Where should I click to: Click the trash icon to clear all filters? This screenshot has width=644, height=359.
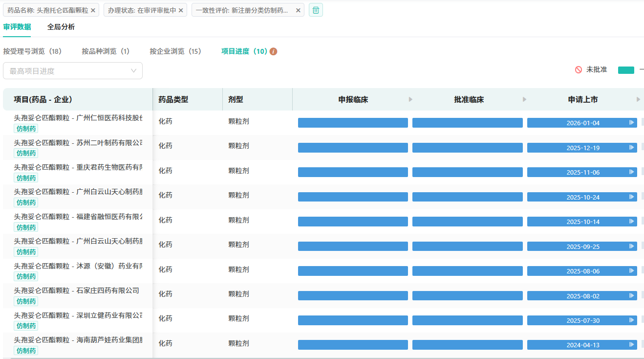(316, 10)
